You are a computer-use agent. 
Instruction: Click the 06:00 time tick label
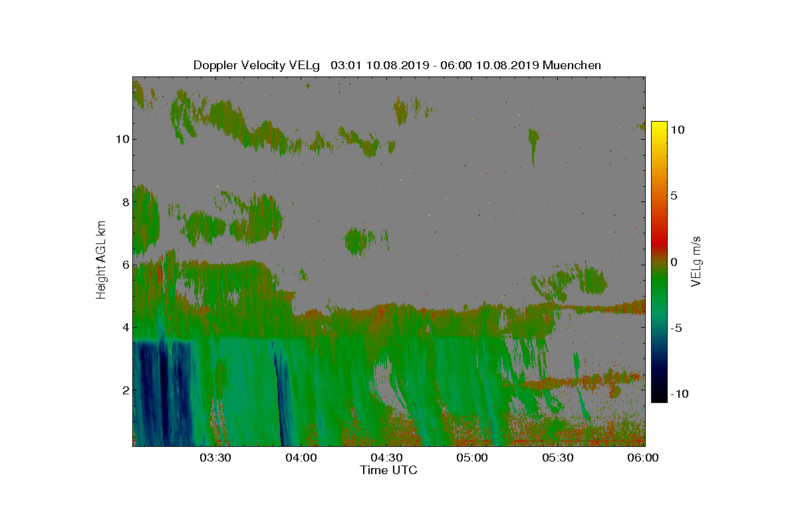[643, 458]
